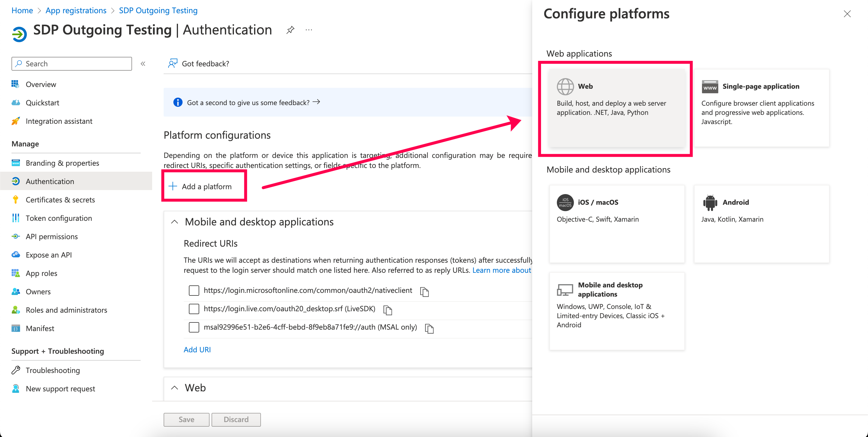
Task: Open the ellipsis more options menu
Action: click(309, 30)
